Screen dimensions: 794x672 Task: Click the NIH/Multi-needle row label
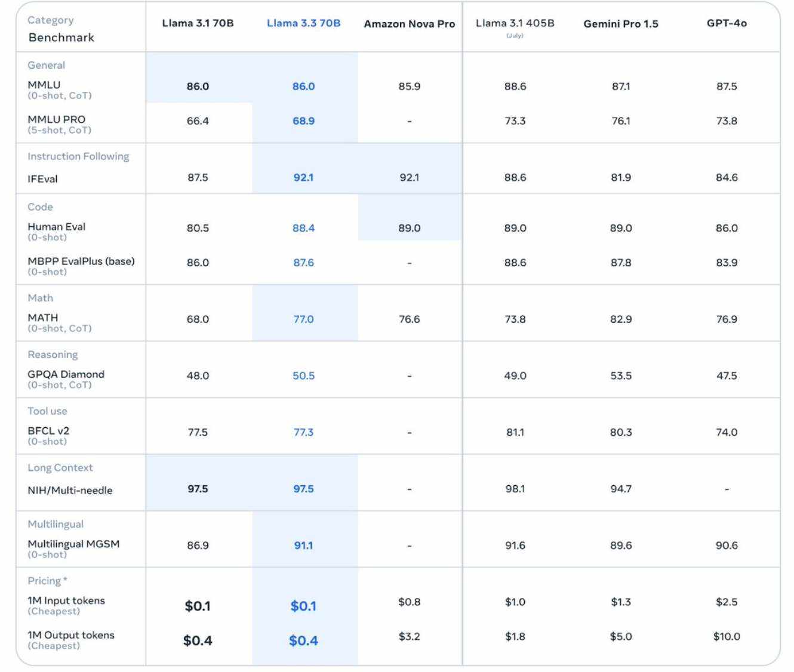70,491
